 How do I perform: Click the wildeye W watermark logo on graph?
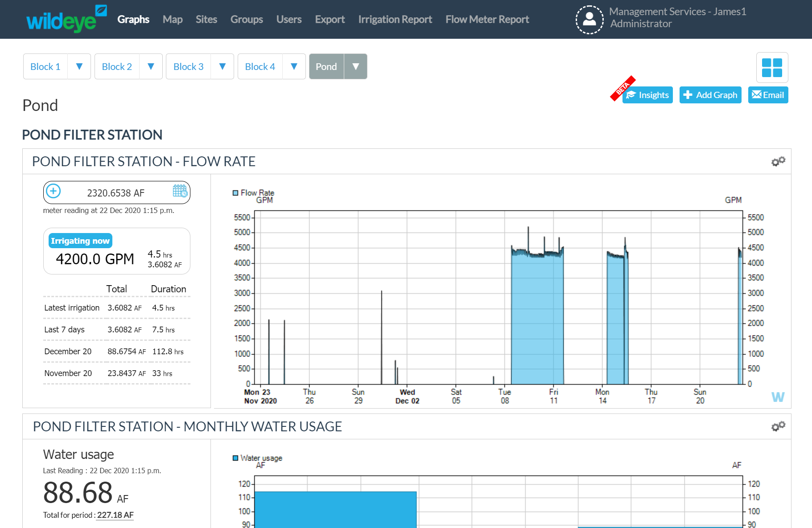[x=778, y=397]
